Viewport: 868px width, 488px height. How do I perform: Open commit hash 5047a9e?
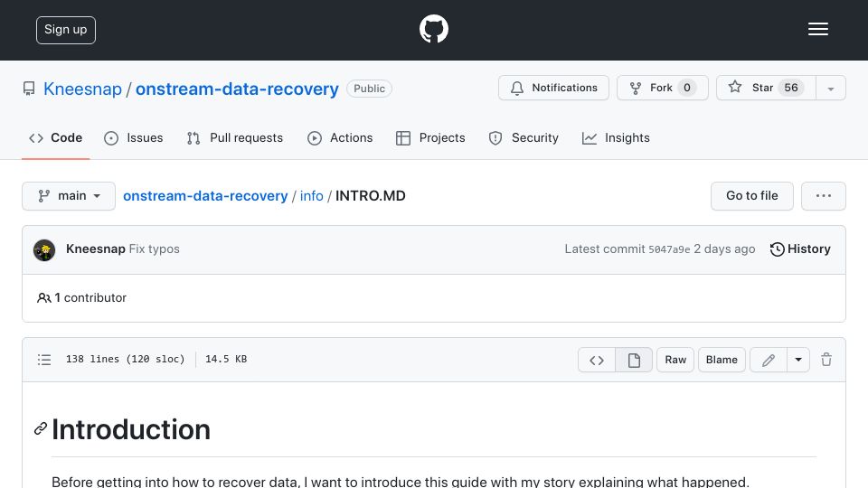pos(669,249)
